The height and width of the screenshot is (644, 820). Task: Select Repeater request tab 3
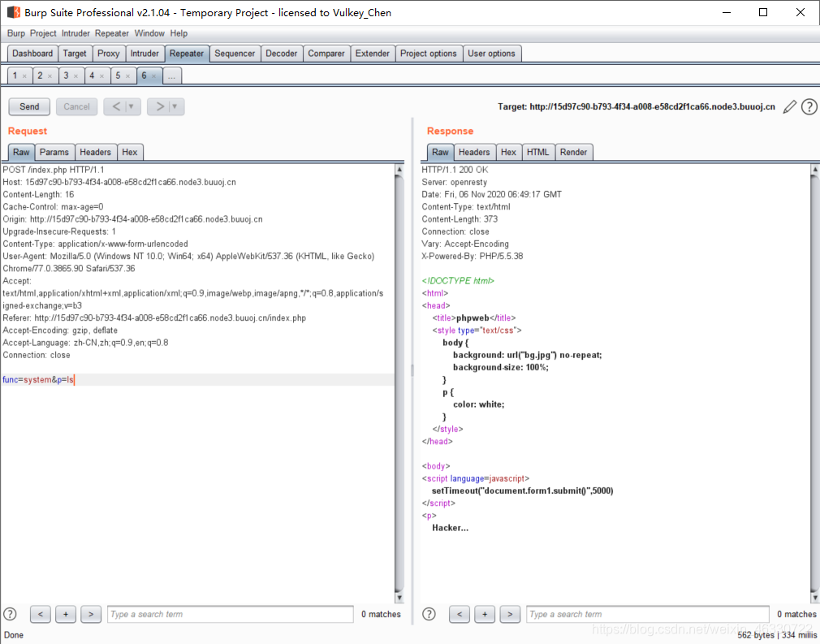[x=66, y=76]
